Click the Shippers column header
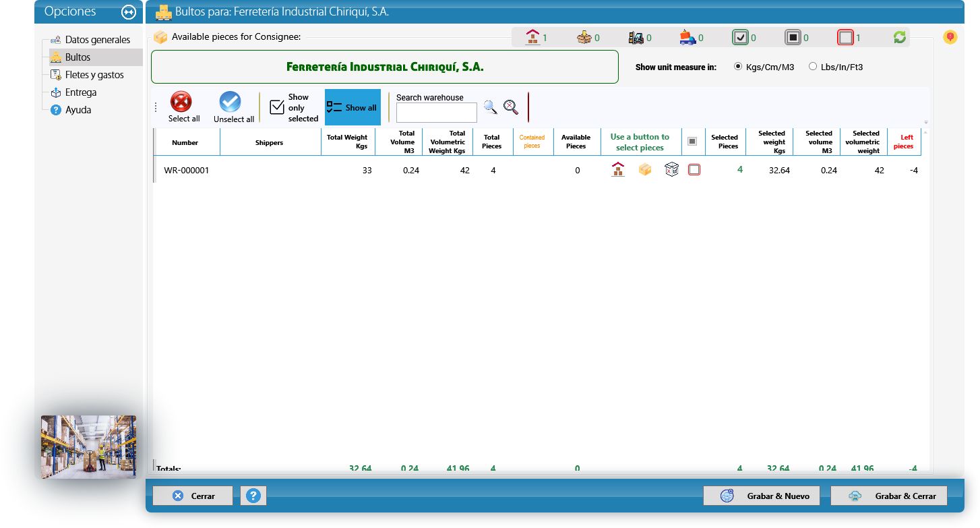Screen dimensions: 980x528 [x=270, y=142]
